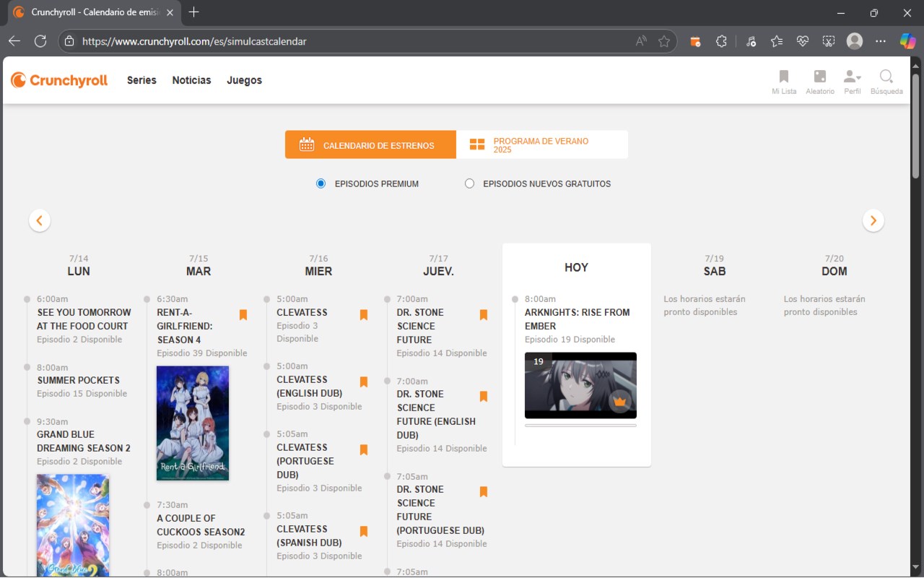Open the Mi Lista bookmark icon
Screen dimensions: 924x578
784,82
